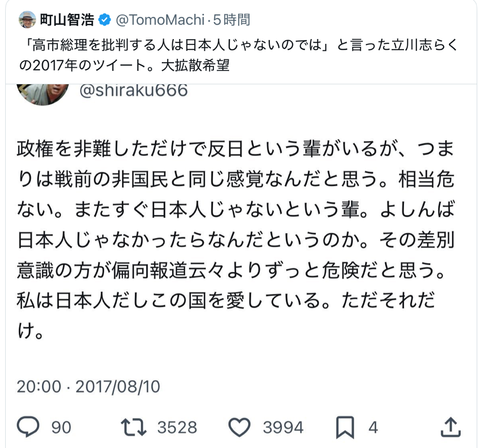
Task: Click the like count 3994
Action: pyautogui.click(x=283, y=427)
